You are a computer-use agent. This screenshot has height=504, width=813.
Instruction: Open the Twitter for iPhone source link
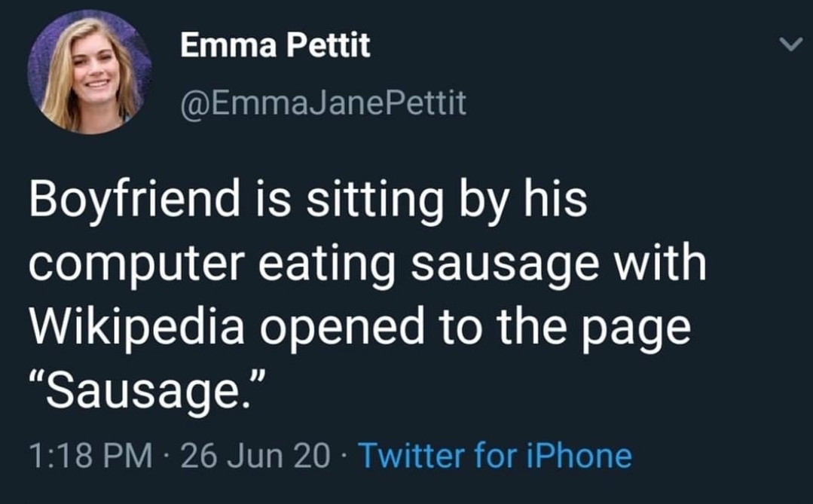[495, 456]
